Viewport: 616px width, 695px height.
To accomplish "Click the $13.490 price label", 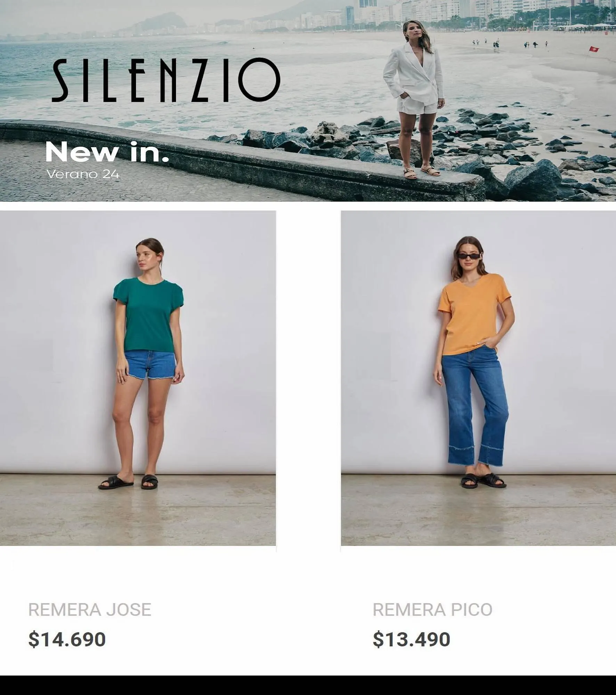I will [412, 639].
